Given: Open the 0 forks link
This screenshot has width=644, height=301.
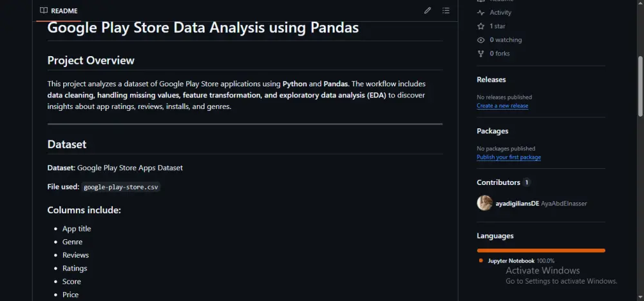Looking at the screenshot, I should (x=500, y=53).
